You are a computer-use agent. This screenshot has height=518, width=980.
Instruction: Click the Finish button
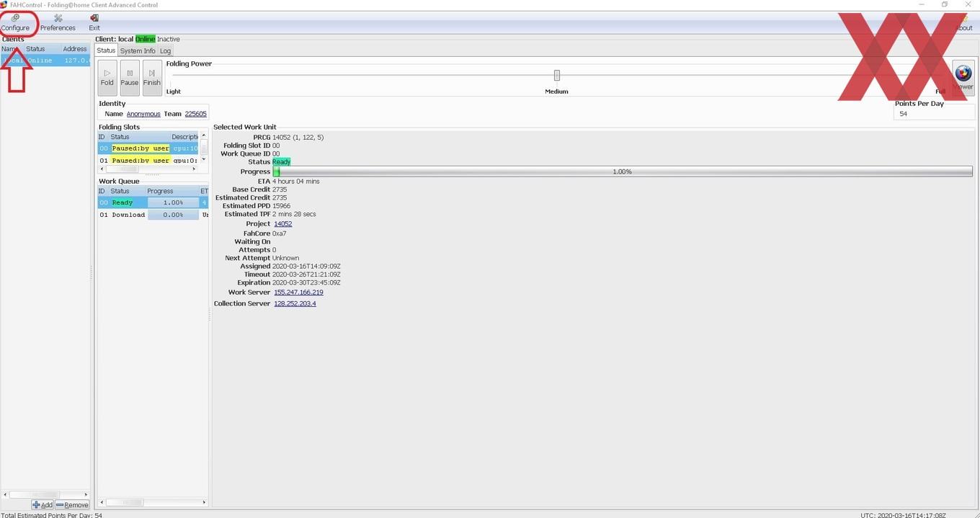(152, 78)
